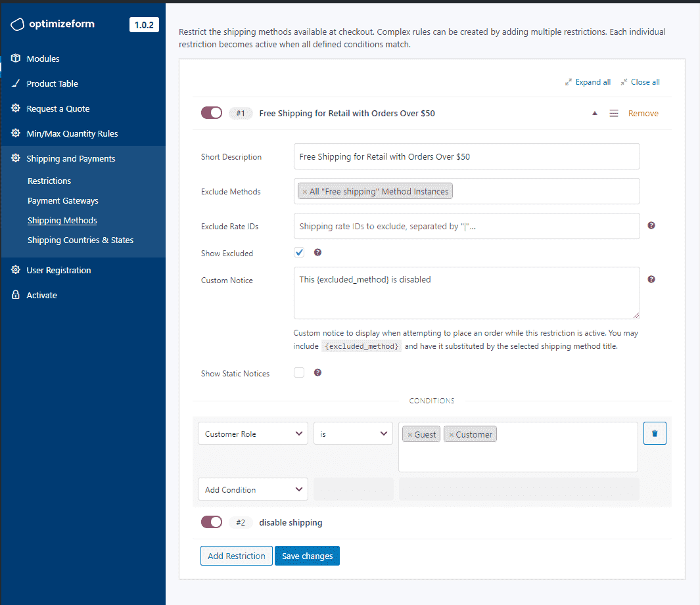Open the Modules menu item
This screenshot has height=605, width=700.
43,58
